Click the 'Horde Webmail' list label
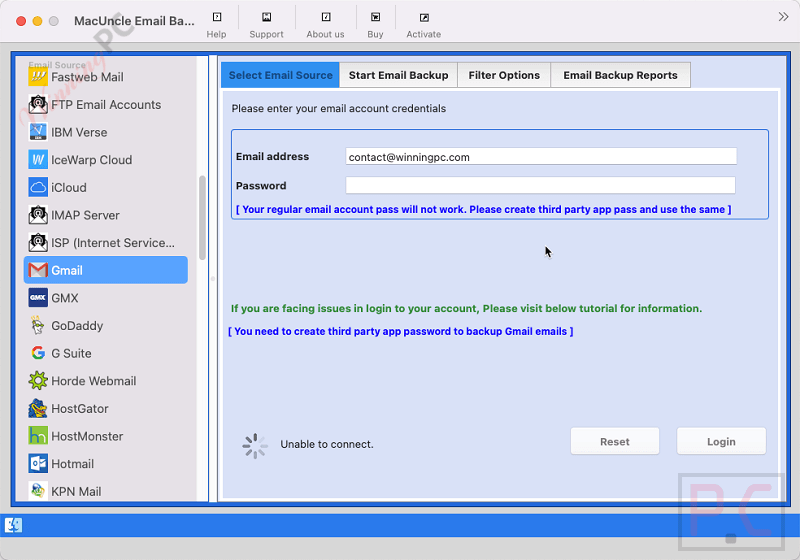The width and height of the screenshot is (800, 560). [x=93, y=381]
